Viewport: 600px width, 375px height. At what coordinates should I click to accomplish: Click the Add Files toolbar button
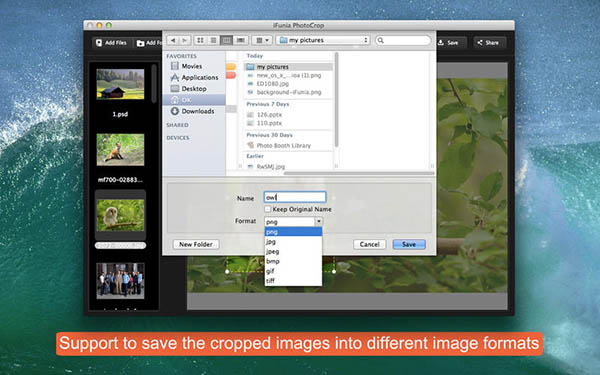point(111,43)
